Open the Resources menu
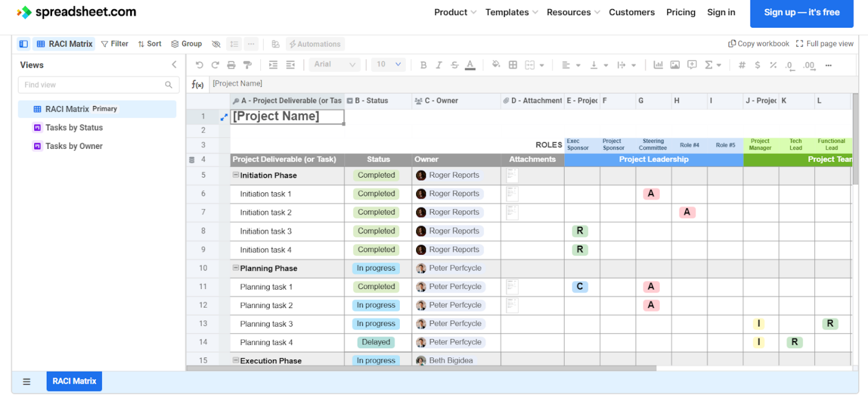Screen dimensions: 868x395 573,12
